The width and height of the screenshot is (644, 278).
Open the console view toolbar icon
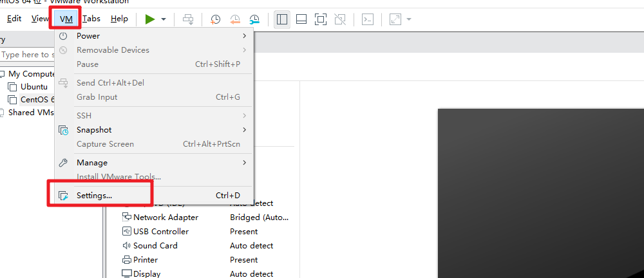point(368,19)
